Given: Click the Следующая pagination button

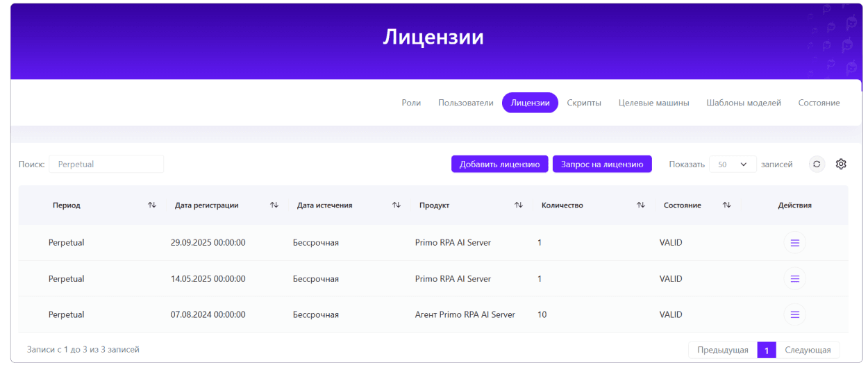Looking at the screenshot, I should click(808, 350).
